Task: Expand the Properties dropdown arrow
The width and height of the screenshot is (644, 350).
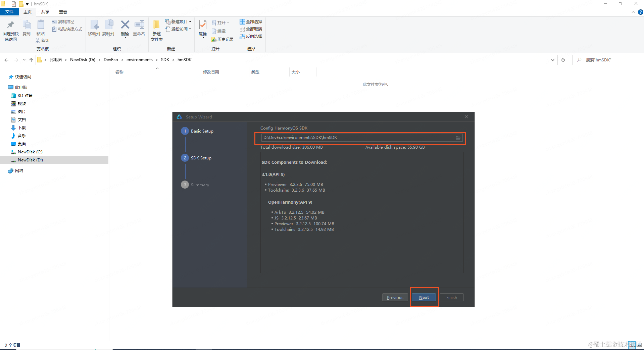Action: [x=203, y=38]
